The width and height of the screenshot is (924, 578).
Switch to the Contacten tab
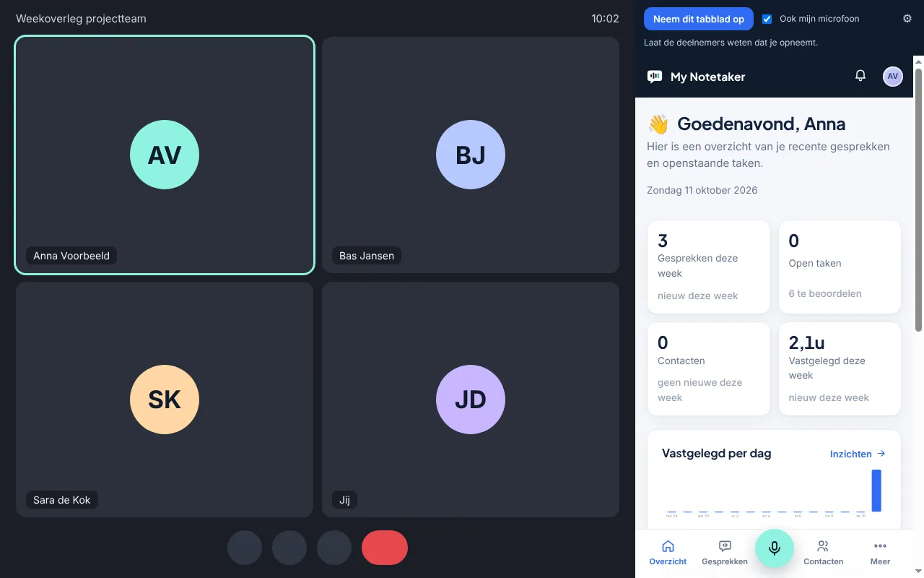[823, 553]
